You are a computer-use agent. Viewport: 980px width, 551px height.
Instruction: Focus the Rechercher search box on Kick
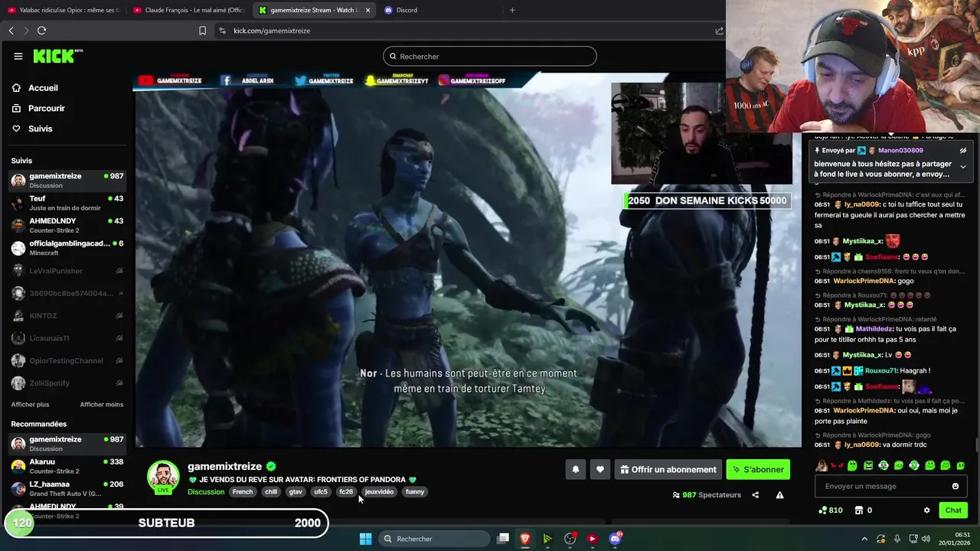[489, 56]
